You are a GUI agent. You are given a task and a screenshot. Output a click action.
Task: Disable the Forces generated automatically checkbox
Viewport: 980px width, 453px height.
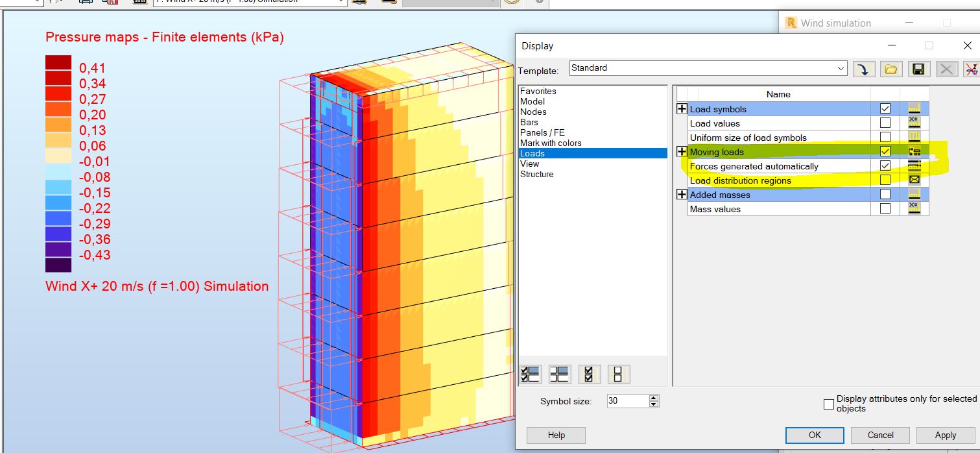click(885, 165)
